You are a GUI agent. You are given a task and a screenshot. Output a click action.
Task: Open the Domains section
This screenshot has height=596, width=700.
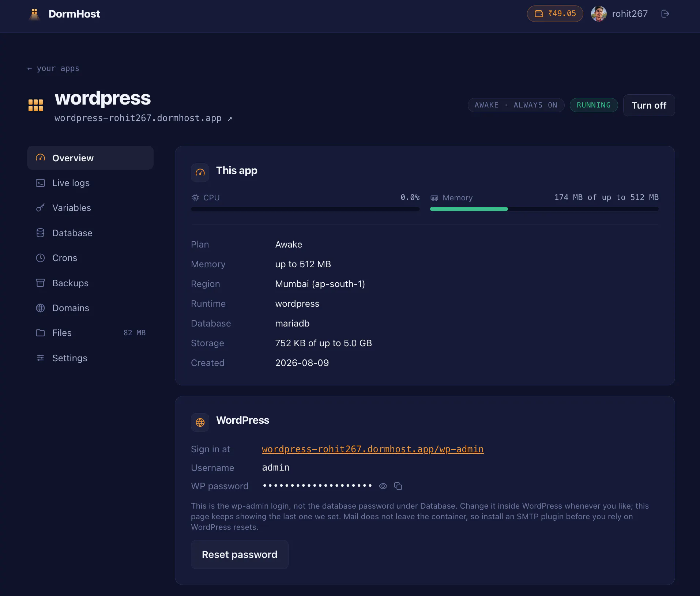[90, 308]
